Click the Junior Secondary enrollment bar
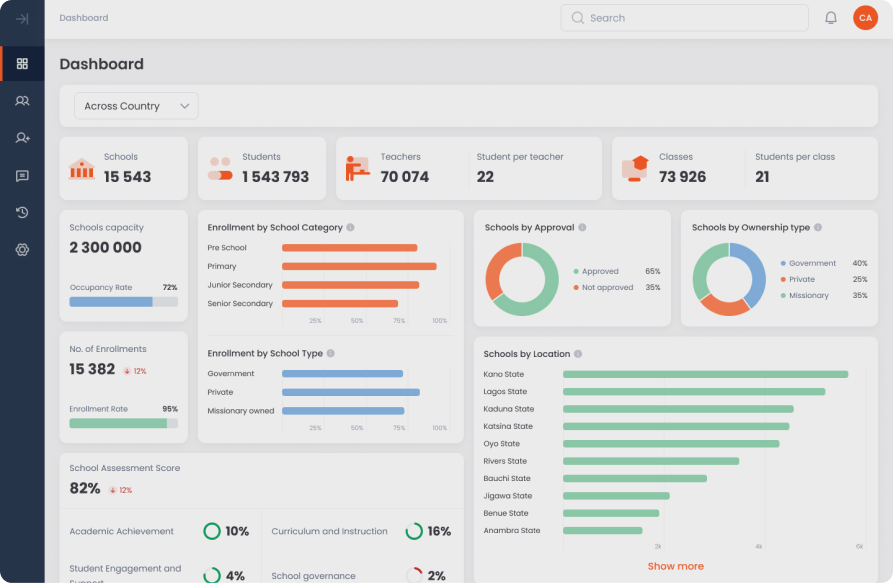Image resolution: width=893 pixels, height=583 pixels. 351,285
